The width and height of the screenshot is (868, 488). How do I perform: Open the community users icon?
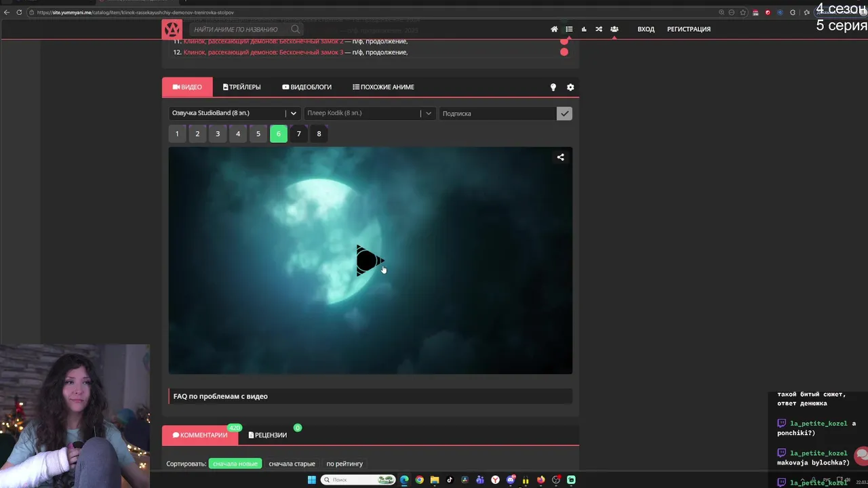click(614, 29)
